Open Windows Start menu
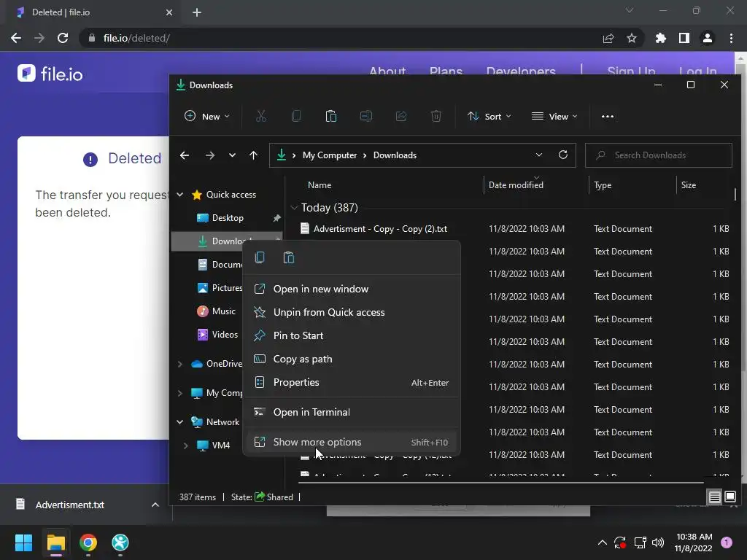 (x=23, y=542)
